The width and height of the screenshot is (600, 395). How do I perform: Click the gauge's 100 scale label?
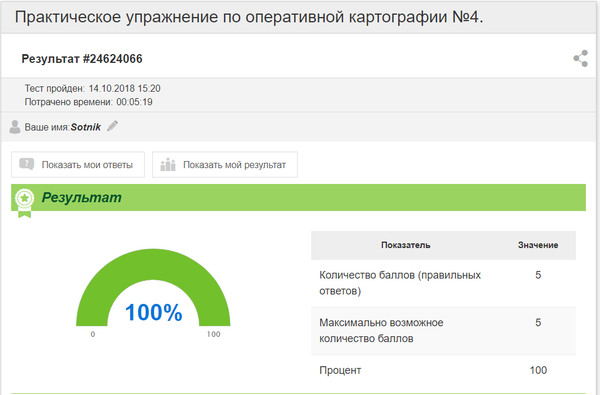click(x=214, y=334)
